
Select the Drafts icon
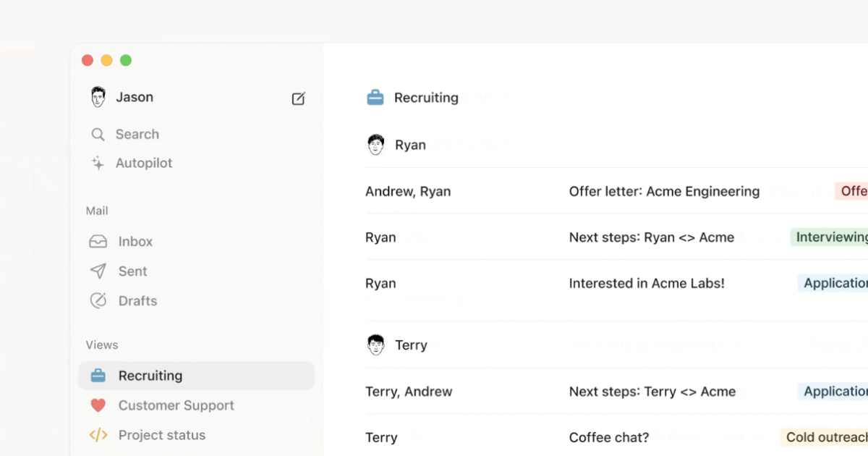tap(97, 300)
